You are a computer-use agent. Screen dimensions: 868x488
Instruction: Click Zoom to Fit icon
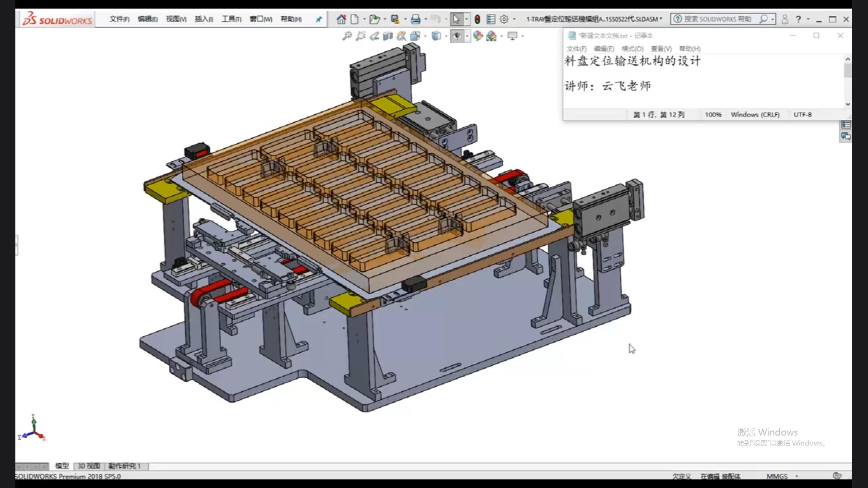click(x=347, y=36)
